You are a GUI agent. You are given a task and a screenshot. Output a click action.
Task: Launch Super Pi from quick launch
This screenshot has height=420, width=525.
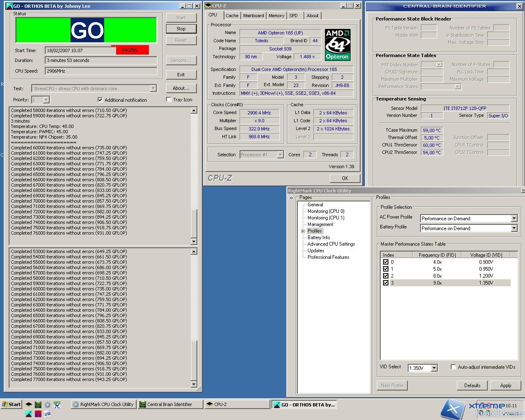pos(57,405)
